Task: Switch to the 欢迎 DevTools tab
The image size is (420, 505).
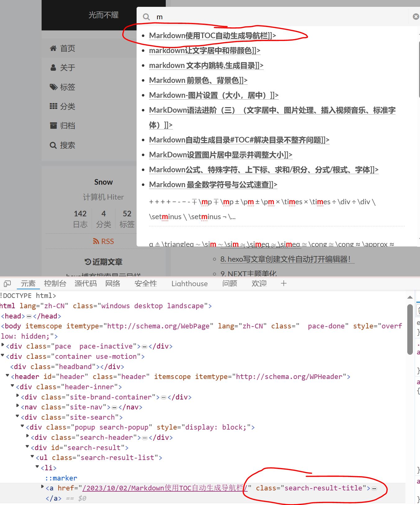Action: (x=259, y=283)
